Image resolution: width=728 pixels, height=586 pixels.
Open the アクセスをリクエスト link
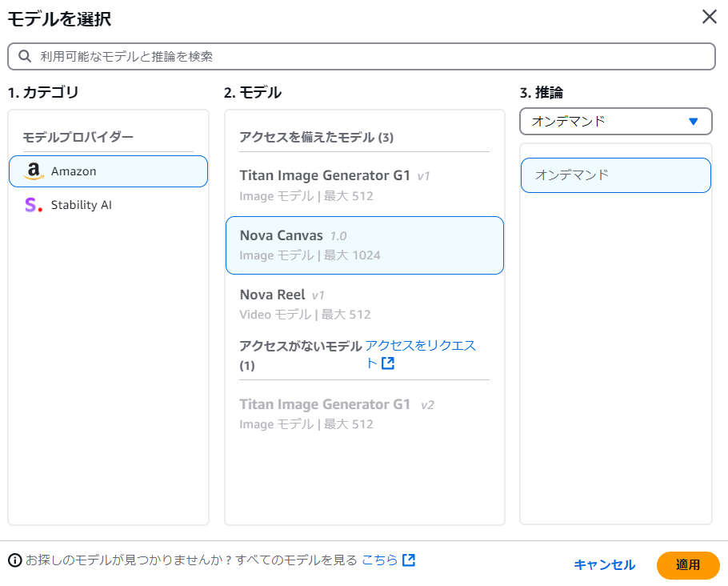(x=420, y=354)
